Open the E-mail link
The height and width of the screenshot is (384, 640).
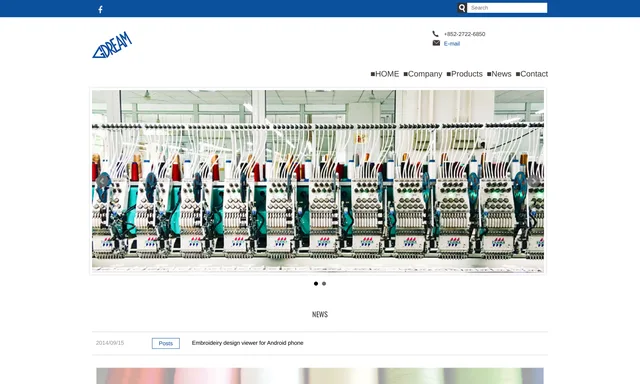(452, 44)
